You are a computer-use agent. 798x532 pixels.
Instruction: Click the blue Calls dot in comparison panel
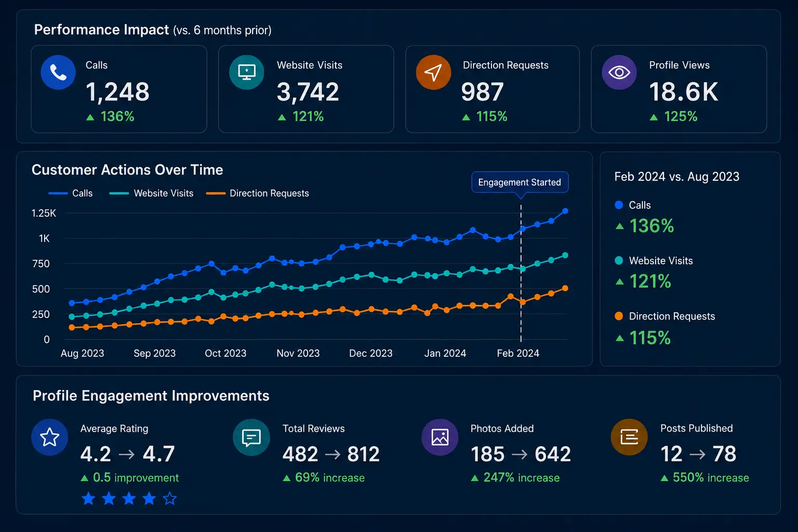pos(619,205)
